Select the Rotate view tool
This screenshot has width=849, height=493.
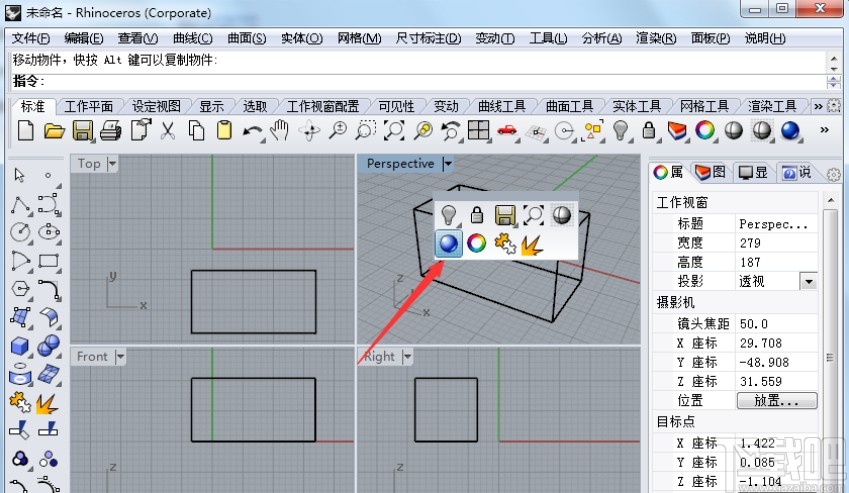coord(310,130)
